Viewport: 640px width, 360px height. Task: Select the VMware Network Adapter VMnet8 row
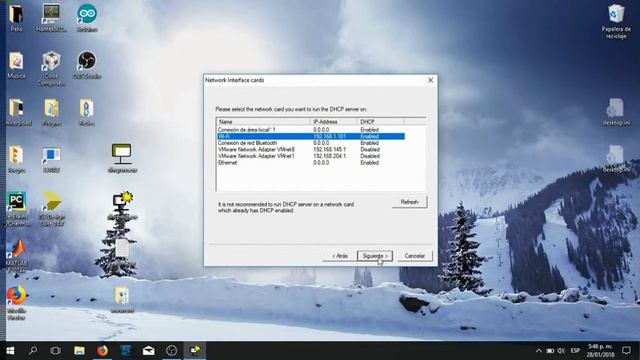pyautogui.click(x=311, y=149)
